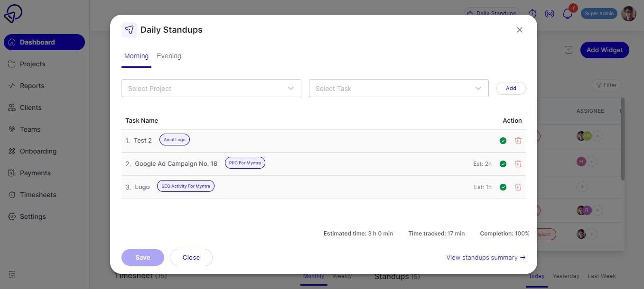644x289 pixels.
Task: Click the Onboarding sidebar icon
Action: coord(12,151)
